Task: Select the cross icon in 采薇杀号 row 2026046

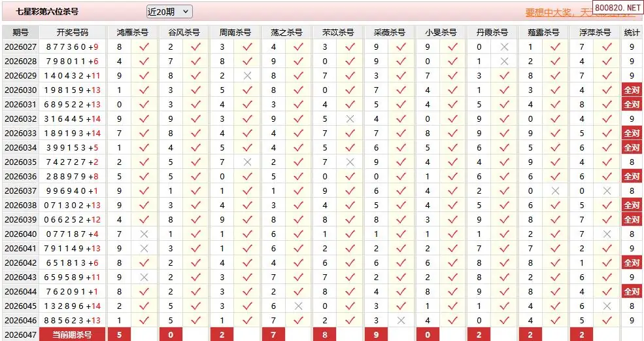Action: [x=401, y=320]
